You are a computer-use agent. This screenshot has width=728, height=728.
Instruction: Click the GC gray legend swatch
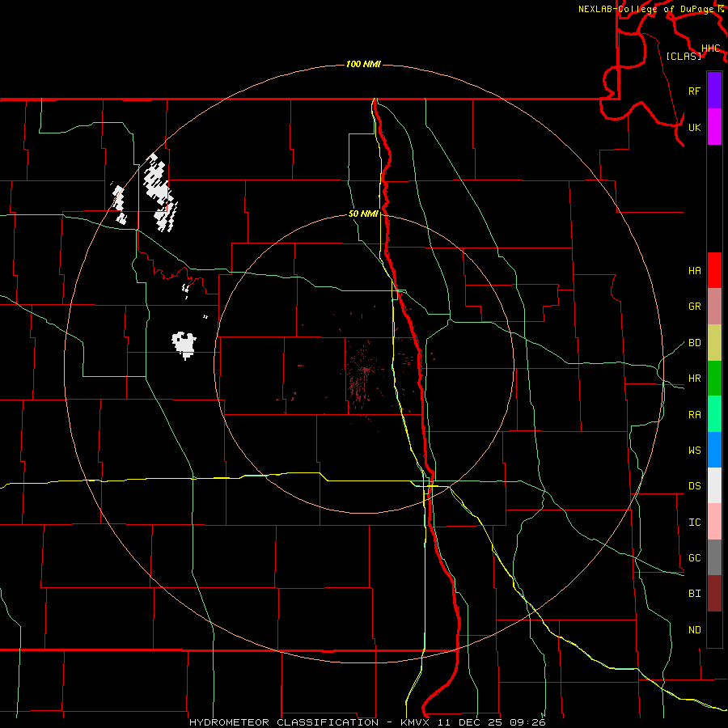714,557
